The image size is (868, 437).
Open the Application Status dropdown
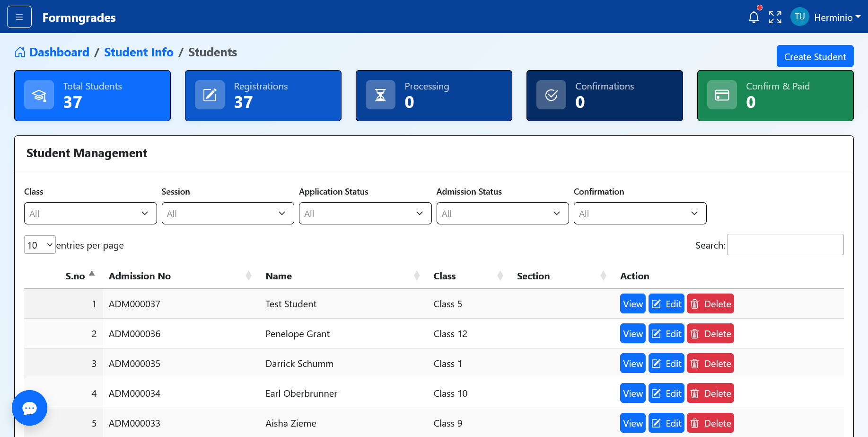pos(365,213)
